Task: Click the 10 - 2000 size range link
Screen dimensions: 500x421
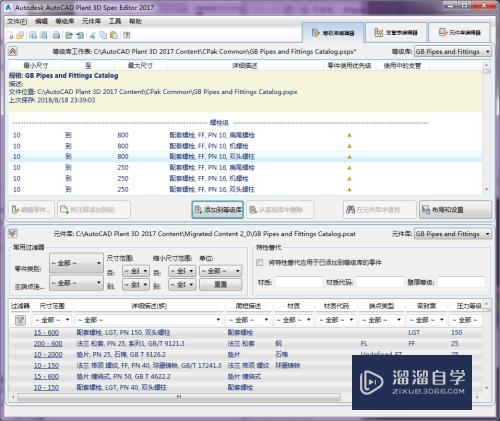Action: click(48, 354)
